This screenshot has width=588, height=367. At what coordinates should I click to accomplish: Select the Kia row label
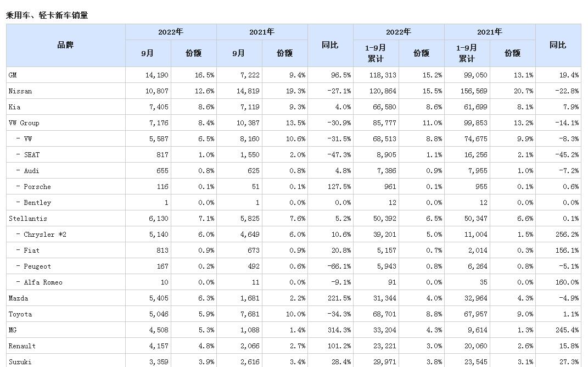click(x=14, y=107)
